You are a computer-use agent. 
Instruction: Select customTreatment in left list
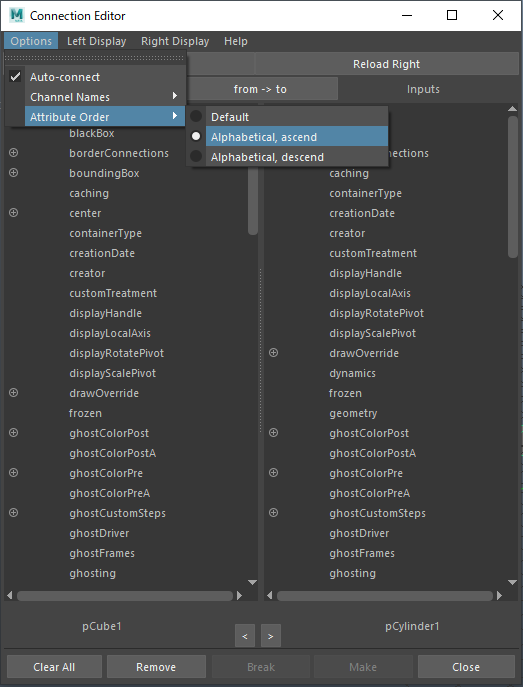(x=113, y=293)
